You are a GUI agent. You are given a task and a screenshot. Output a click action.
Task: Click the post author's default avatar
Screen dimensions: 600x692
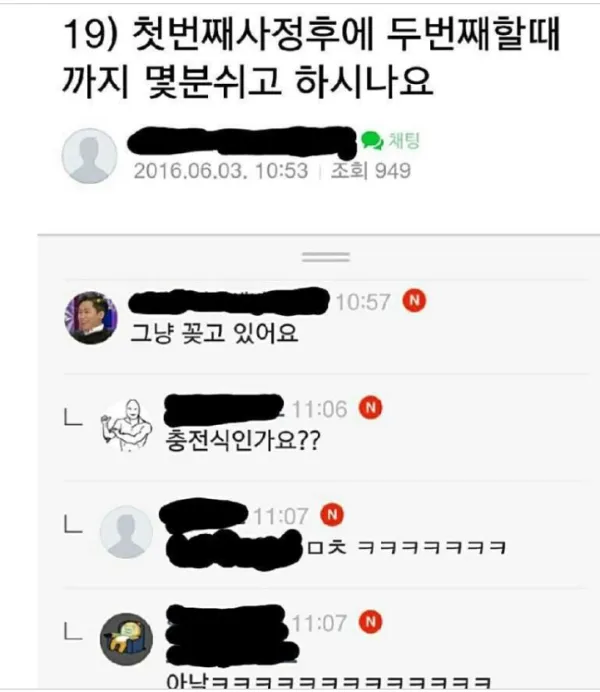(90, 156)
